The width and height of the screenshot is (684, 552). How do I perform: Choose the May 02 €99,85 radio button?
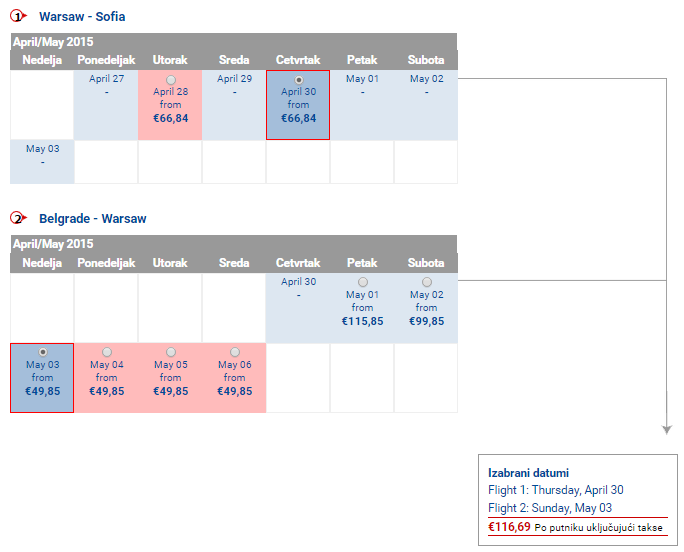(427, 282)
